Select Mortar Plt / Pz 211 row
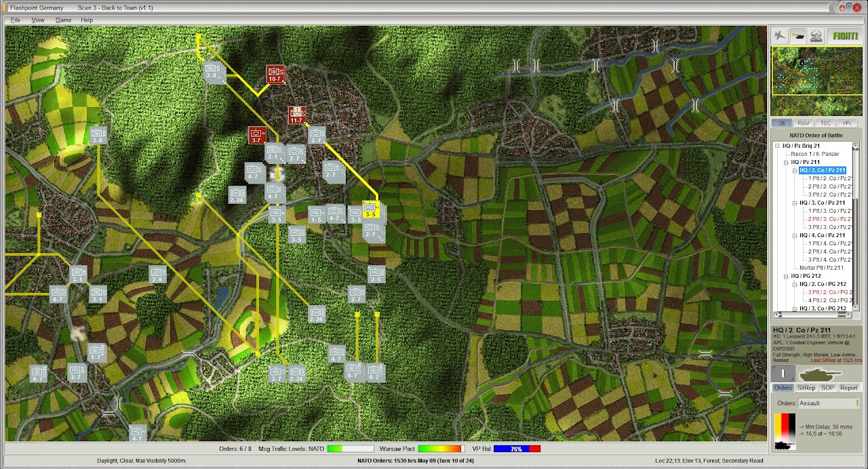 [x=821, y=268]
